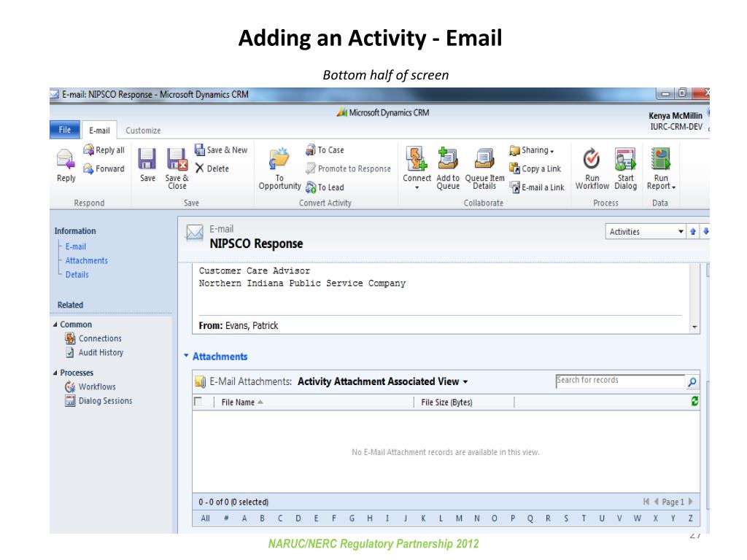Open Audit History in sidebar
This screenshot has width=747, height=560.
point(94,352)
